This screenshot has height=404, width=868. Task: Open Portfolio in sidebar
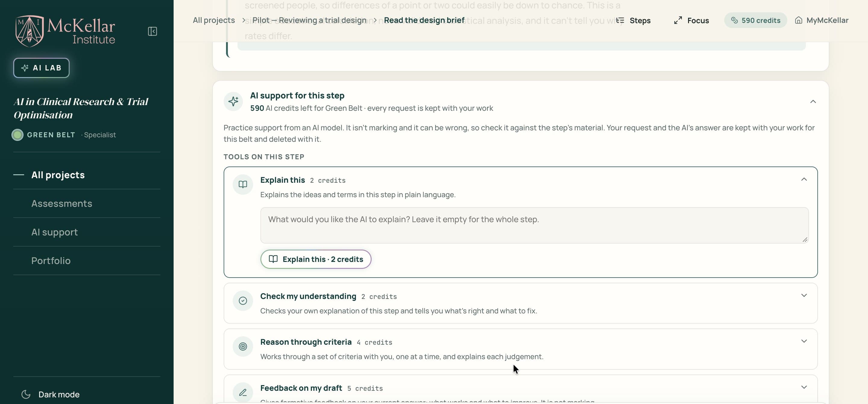coord(51,261)
